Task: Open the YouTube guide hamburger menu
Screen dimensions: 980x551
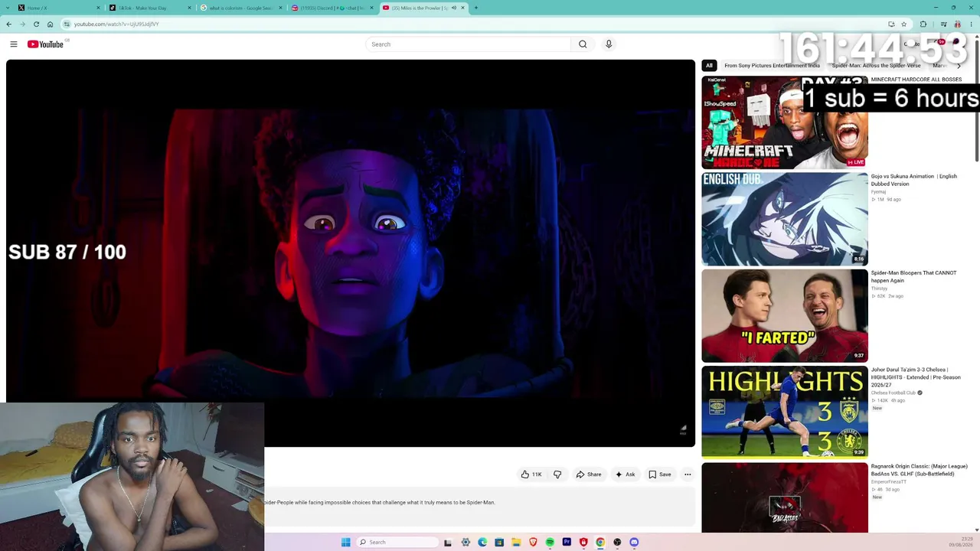Action: pyautogui.click(x=14, y=44)
